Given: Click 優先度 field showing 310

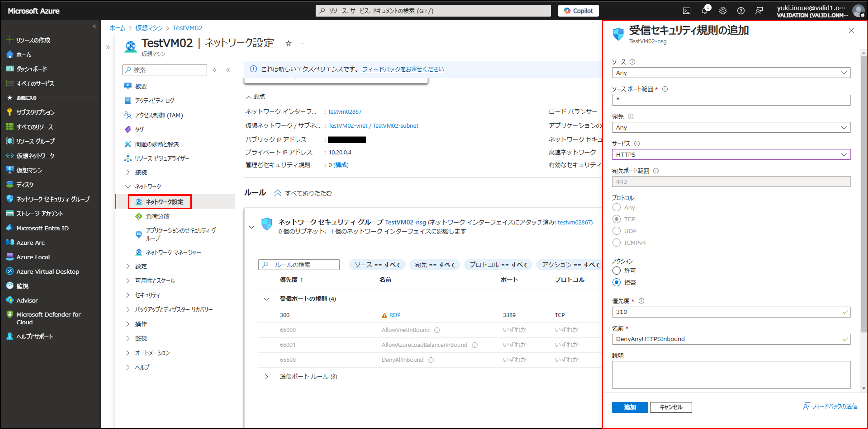Looking at the screenshot, I should pos(731,312).
